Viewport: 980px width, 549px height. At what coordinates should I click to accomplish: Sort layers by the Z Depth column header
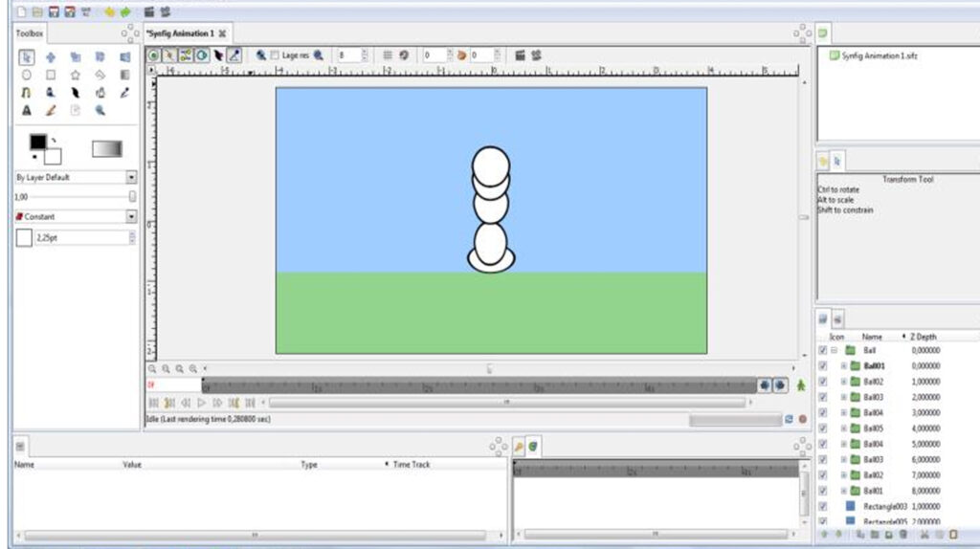coord(924,337)
